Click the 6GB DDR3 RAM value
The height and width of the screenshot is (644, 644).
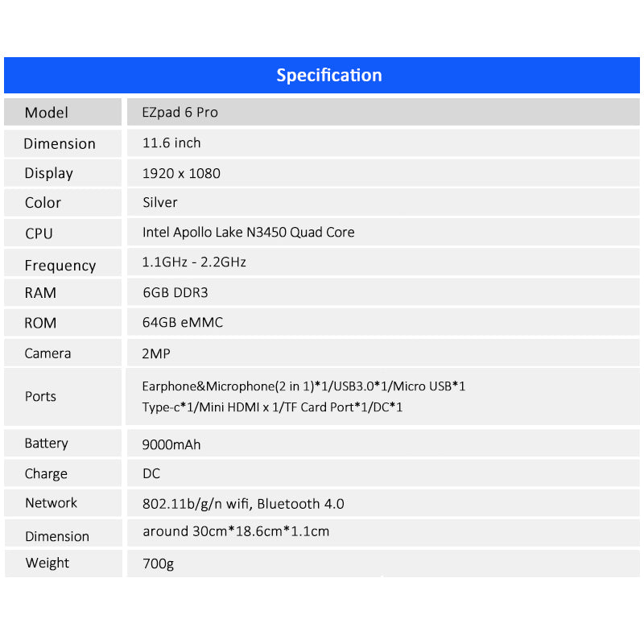point(175,293)
